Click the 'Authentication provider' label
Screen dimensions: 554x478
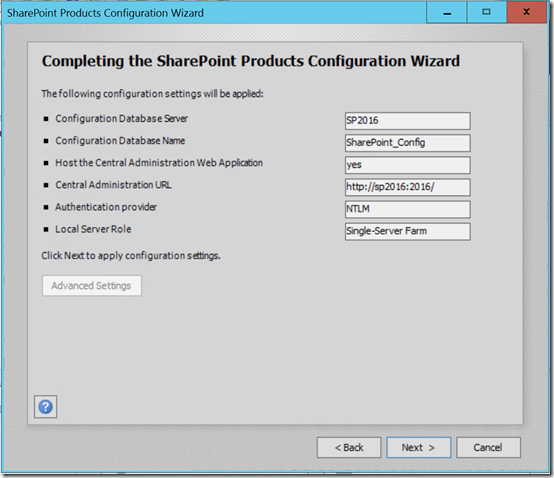pos(106,207)
